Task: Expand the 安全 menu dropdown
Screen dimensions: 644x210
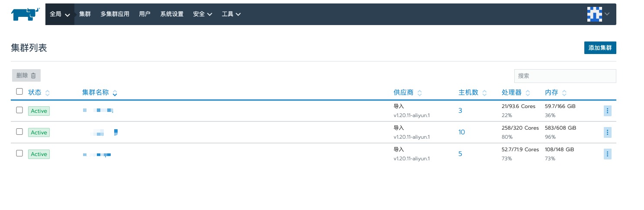Action: pos(202,14)
